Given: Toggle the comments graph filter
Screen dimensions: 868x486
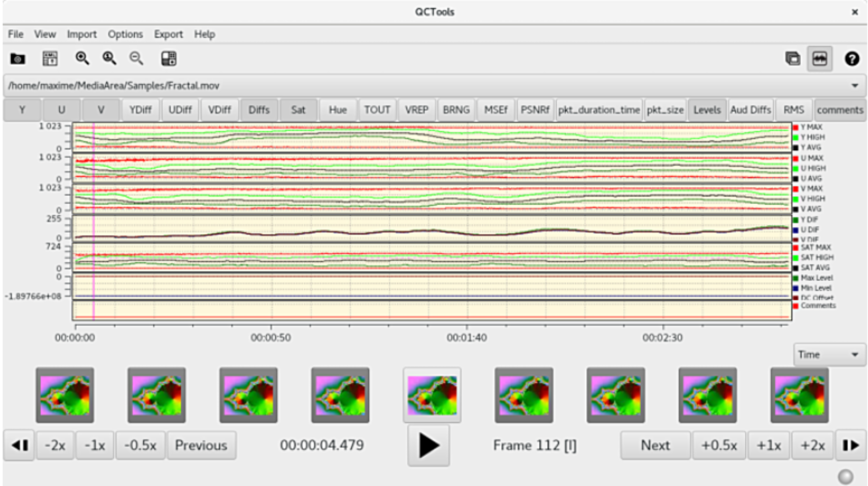Looking at the screenshot, I should point(840,110).
